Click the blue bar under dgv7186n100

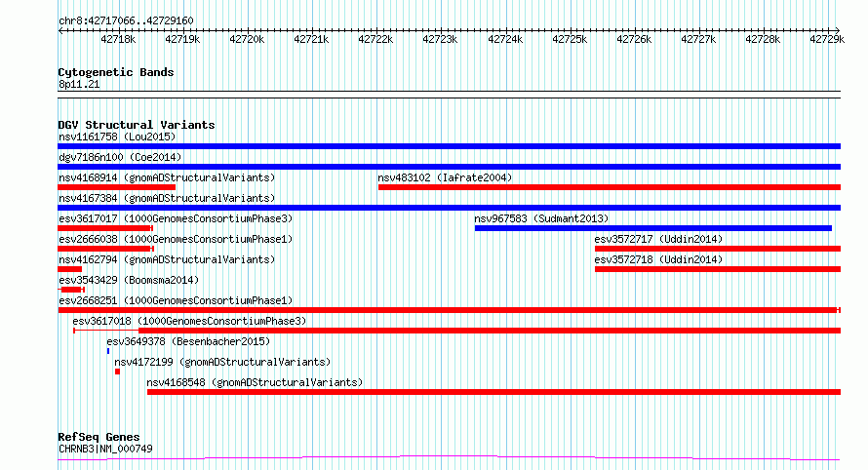(449, 167)
